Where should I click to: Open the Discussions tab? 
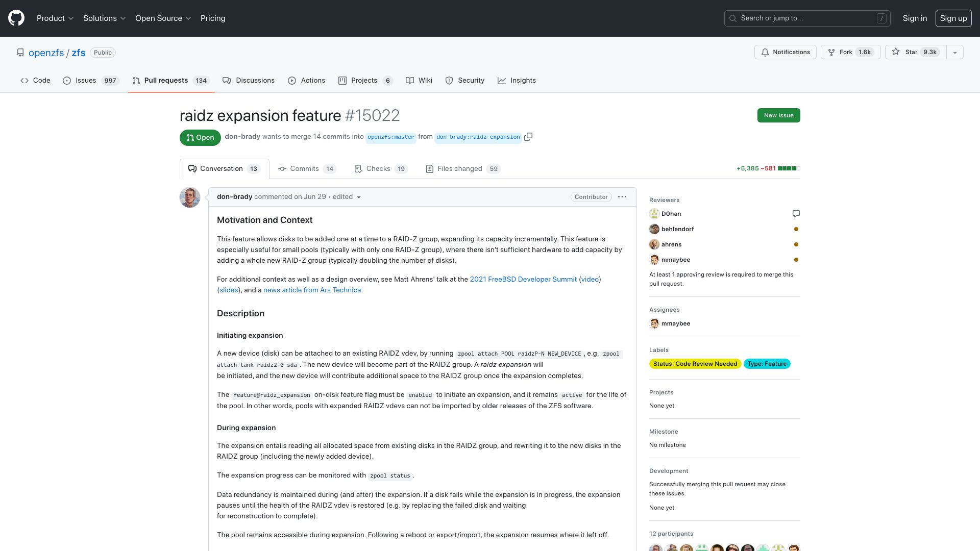pyautogui.click(x=249, y=81)
